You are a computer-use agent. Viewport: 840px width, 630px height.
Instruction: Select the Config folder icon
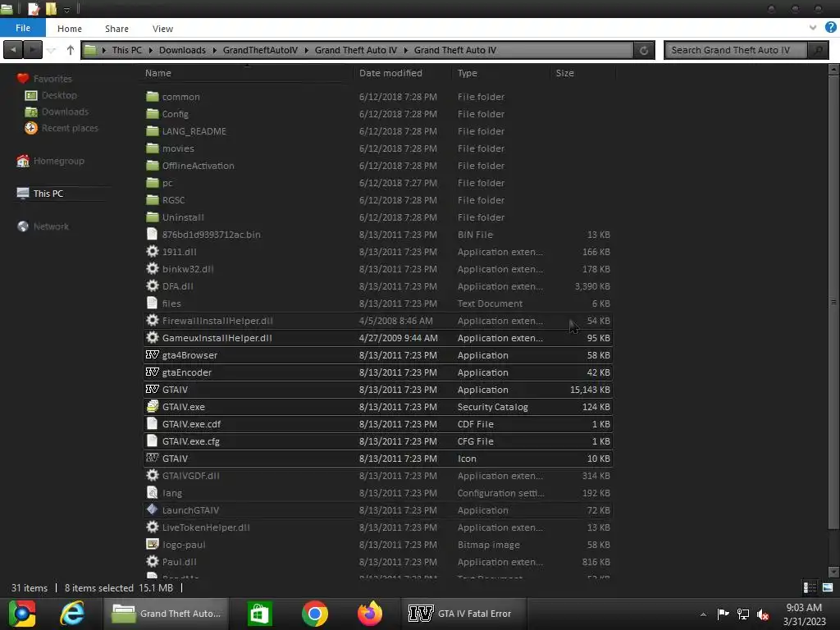[x=153, y=113]
